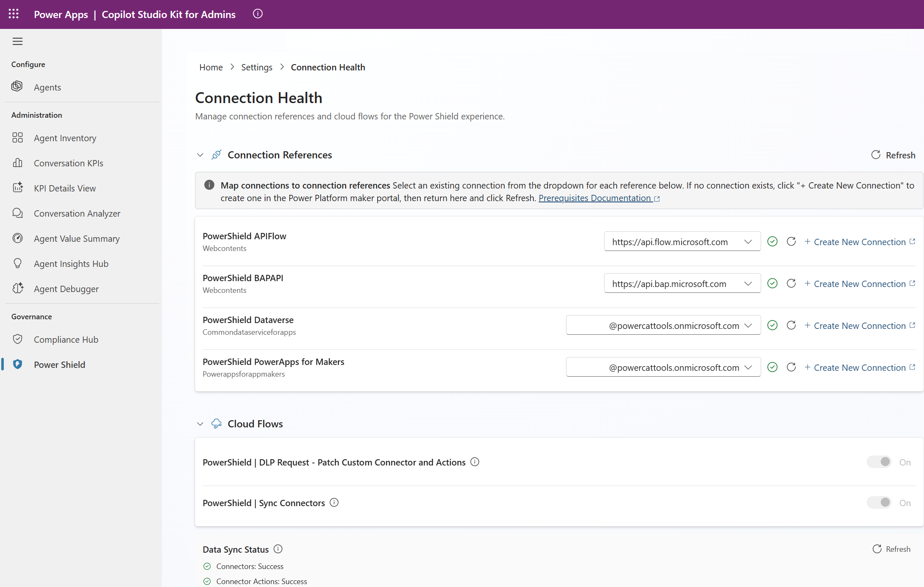The image size is (924, 587).
Task: Show info for DLP Request Patch flow
Action: 475,462
